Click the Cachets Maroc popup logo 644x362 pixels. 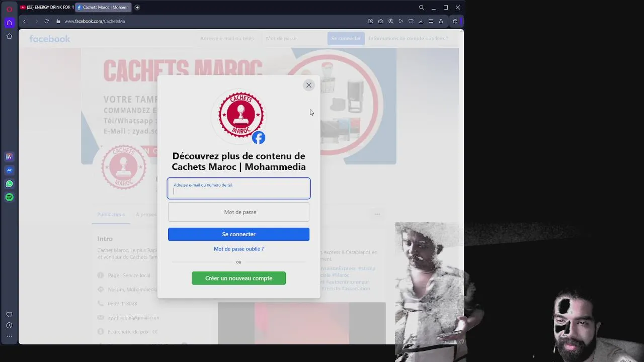(241, 115)
